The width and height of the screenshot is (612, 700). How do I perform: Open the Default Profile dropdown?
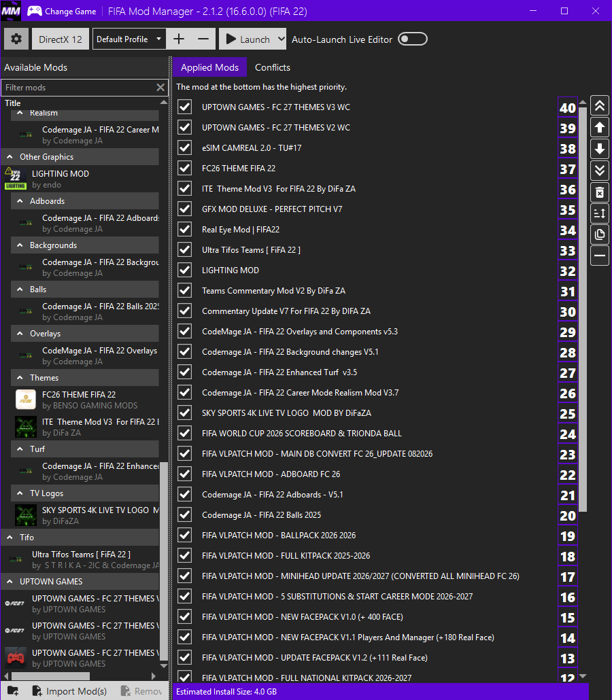(x=129, y=39)
